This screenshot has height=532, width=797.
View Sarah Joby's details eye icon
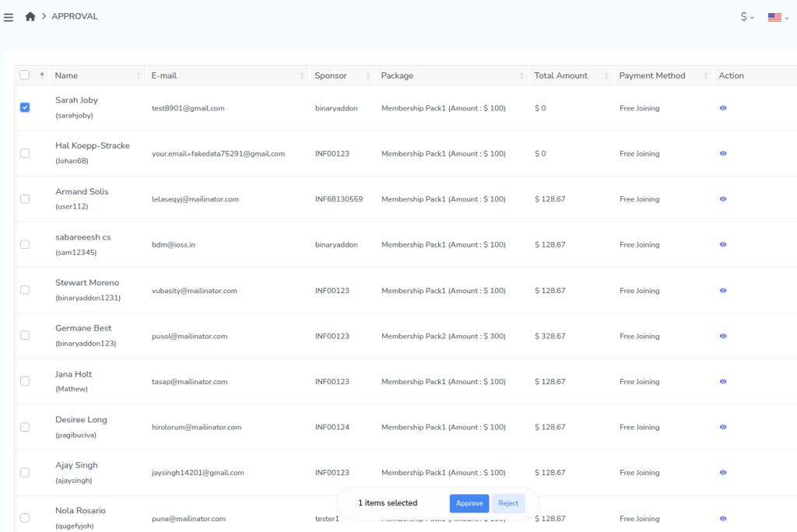[723, 108]
